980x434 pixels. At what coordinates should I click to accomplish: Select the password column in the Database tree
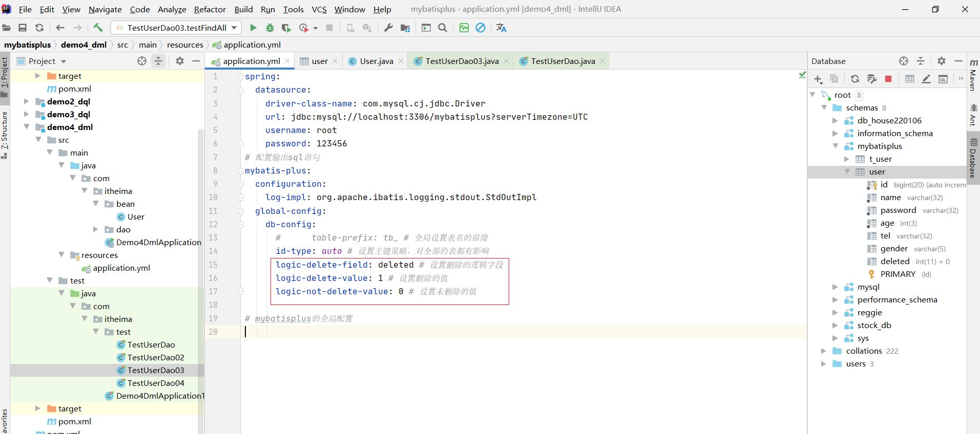[898, 210]
